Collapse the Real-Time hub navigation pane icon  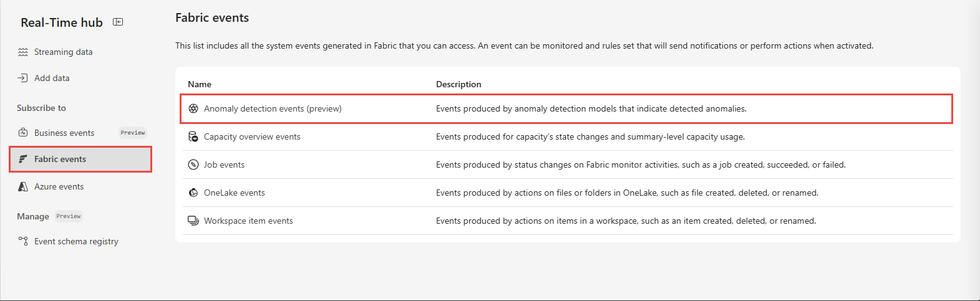pos(118,22)
